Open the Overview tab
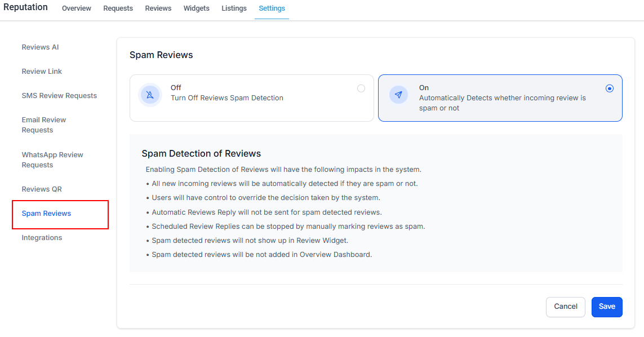Image resolution: width=644 pixels, height=337 pixels. click(77, 8)
